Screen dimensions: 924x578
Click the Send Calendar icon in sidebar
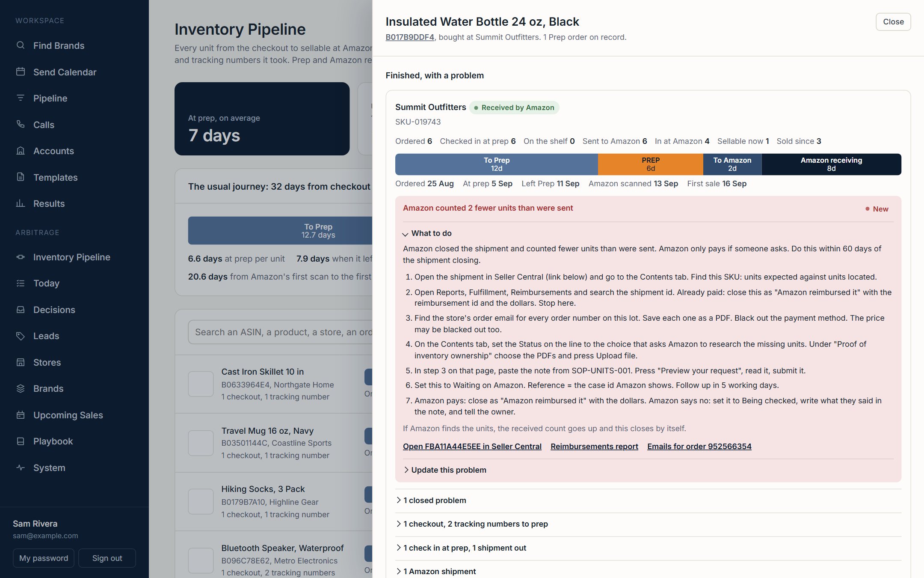21,72
